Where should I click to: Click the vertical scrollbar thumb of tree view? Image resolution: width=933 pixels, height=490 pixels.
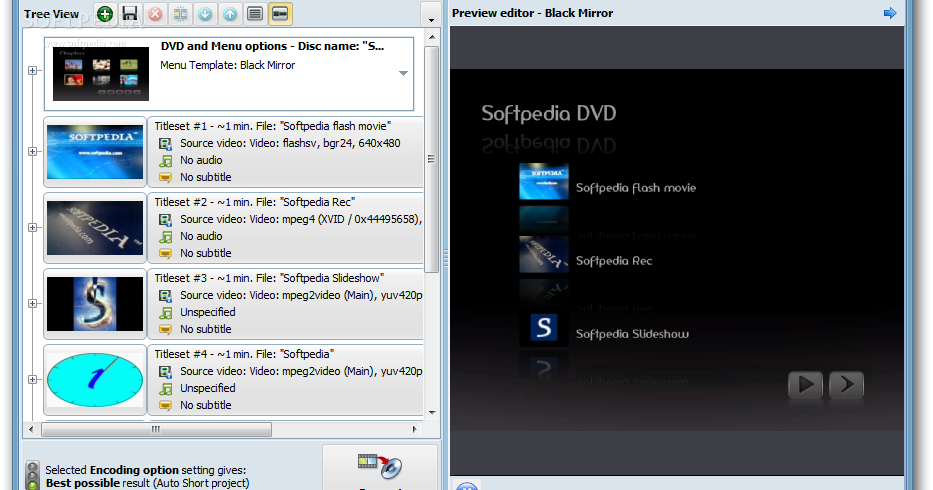[432, 160]
